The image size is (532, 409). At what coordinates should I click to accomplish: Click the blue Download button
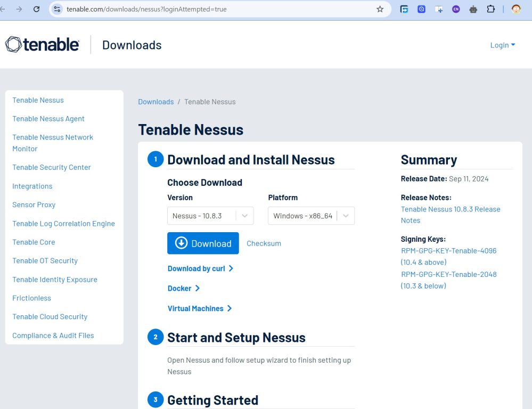click(x=203, y=243)
